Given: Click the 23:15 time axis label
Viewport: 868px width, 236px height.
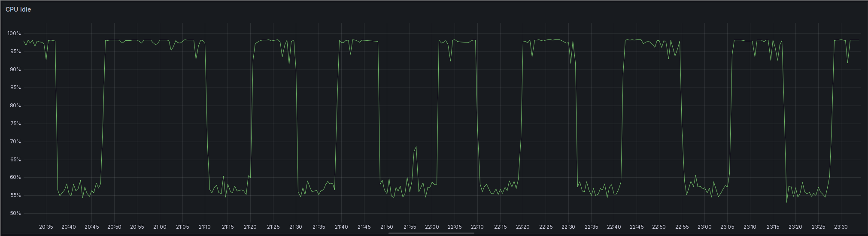Looking at the screenshot, I should pos(773,227).
